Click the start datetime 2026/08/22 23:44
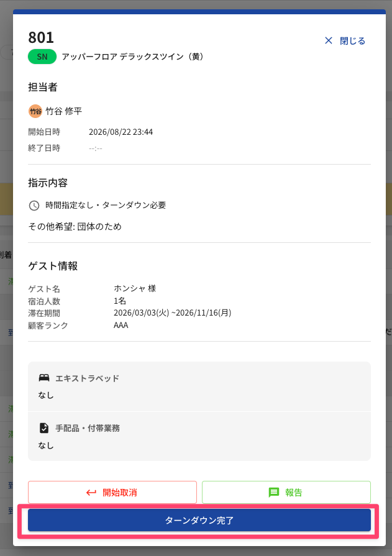 121,132
